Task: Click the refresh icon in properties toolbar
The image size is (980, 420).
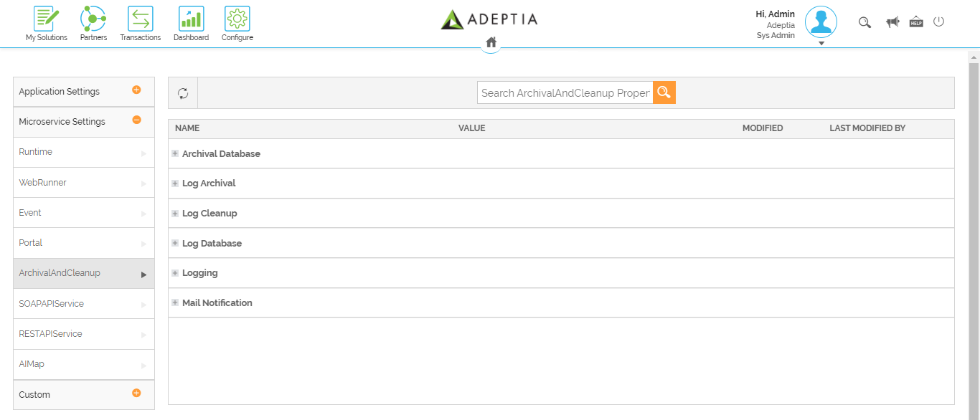Action: (183, 93)
